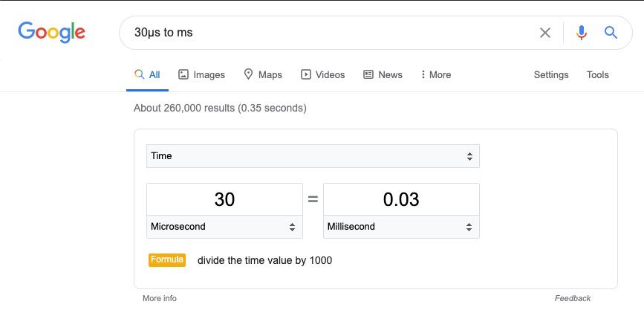Viewport: 644px width, 313px height.
Task: Open the Microsecond unit dropdown
Action: coord(224,227)
